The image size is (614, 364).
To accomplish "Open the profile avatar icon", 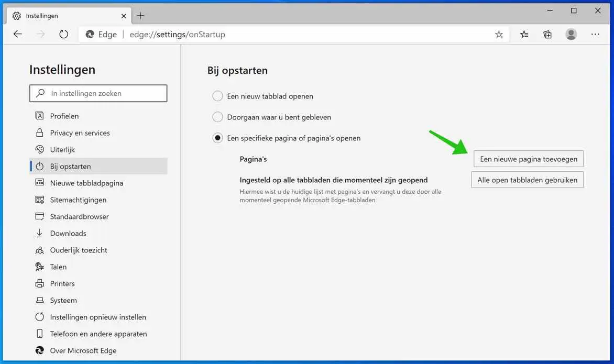I will (571, 35).
